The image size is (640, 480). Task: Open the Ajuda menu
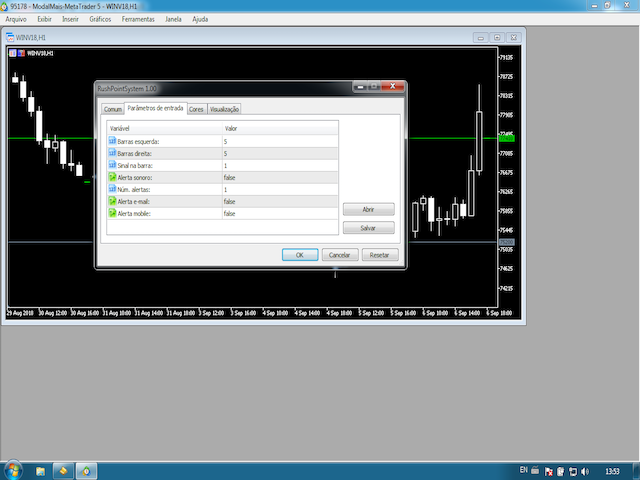tap(200, 19)
